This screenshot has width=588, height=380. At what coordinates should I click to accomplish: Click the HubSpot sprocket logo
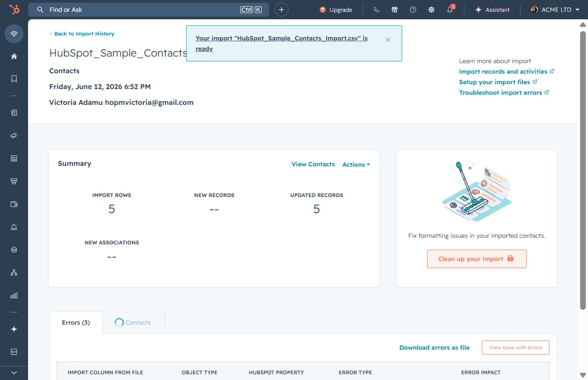14,10
